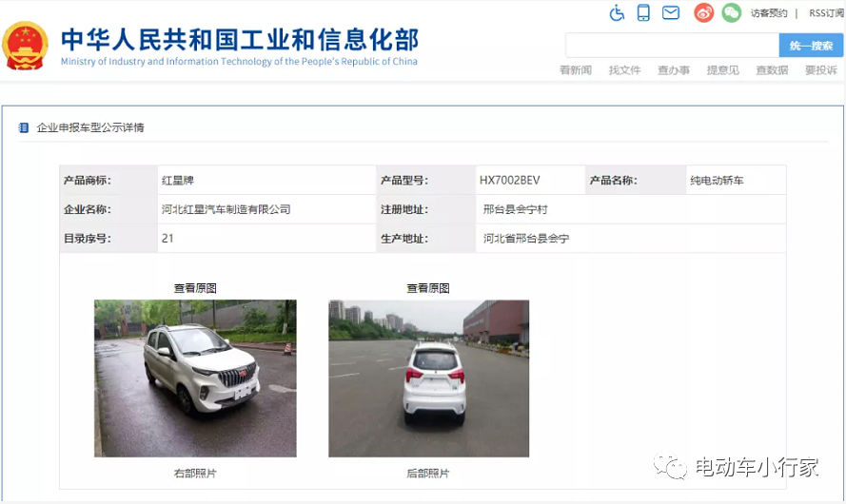
Task: Click the RSS订阅 link
Action: [x=826, y=13]
